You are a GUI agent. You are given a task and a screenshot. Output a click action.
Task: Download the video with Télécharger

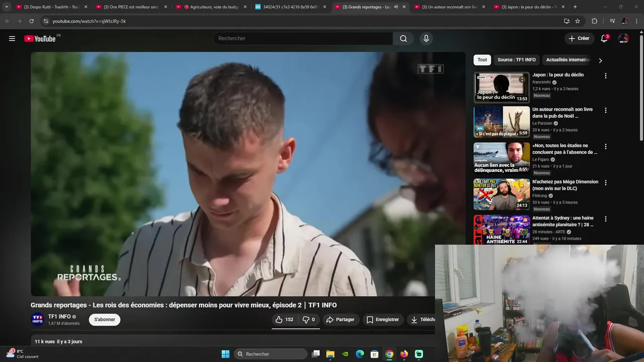421,320
